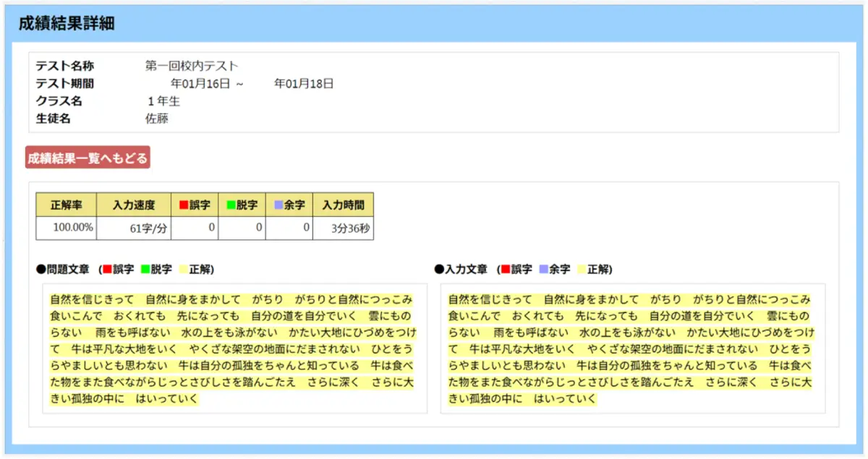The image size is (868, 459).
Task: Select the 0 value under 誤字 column
Action: (212, 228)
